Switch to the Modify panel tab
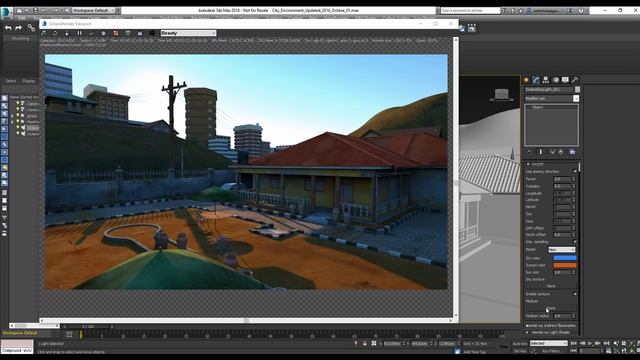This screenshot has height=360, width=640. [x=536, y=80]
